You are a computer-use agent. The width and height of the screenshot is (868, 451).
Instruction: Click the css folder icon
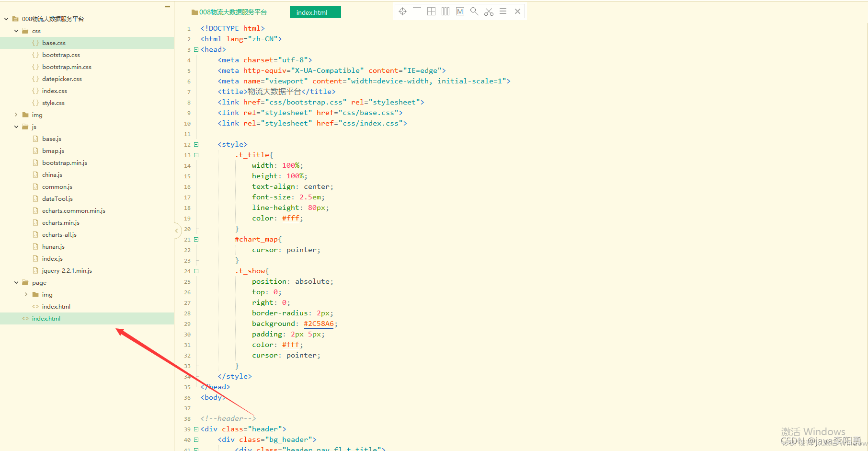(25, 31)
